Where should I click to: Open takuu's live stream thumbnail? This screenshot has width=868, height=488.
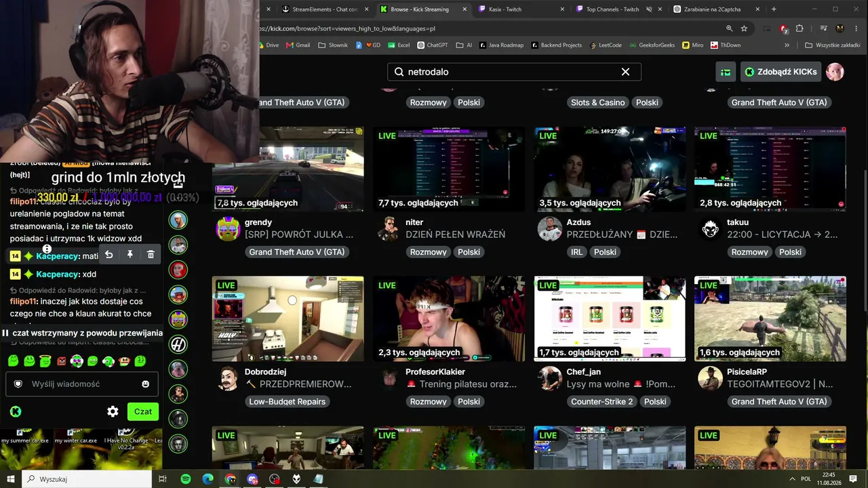pos(770,169)
